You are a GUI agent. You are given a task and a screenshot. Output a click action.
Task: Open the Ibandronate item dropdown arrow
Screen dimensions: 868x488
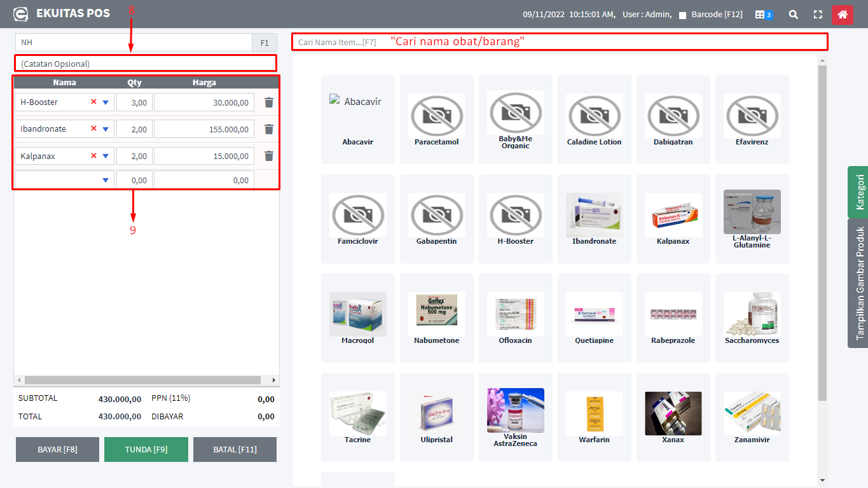coord(106,129)
